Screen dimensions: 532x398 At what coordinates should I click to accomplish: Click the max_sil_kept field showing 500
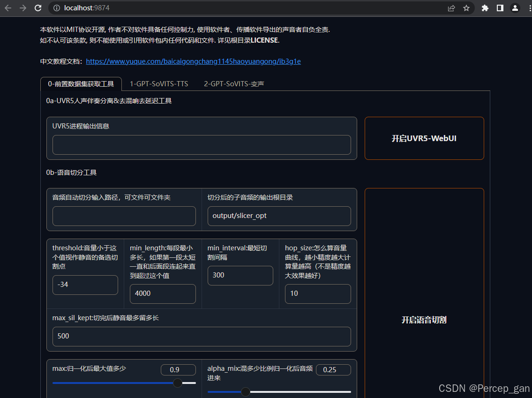202,337
